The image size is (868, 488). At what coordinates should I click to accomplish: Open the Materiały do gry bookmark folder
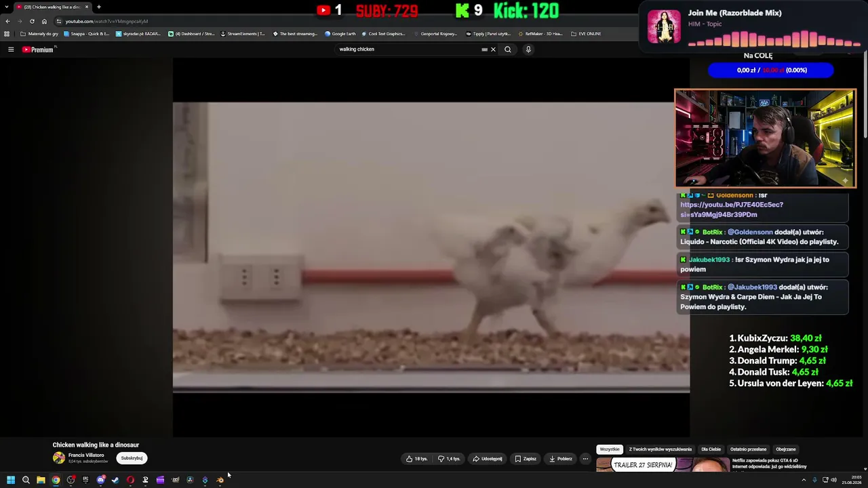pos(39,34)
